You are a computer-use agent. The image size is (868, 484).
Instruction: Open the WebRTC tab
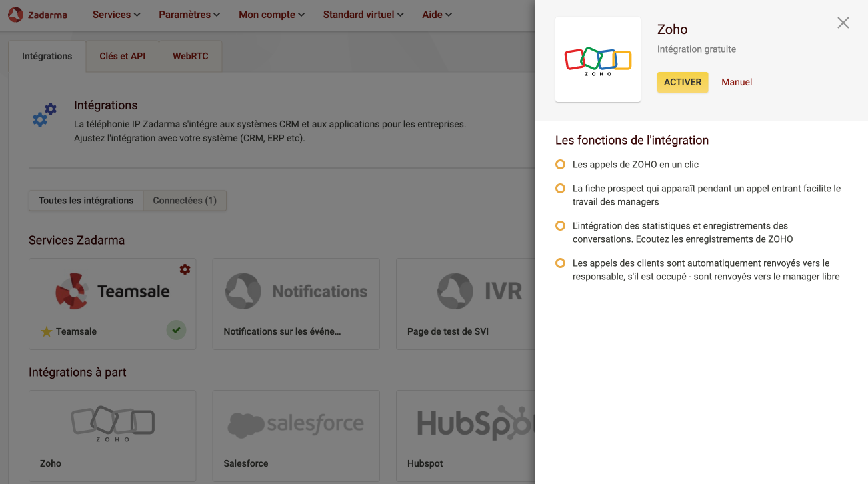(191, 56)
